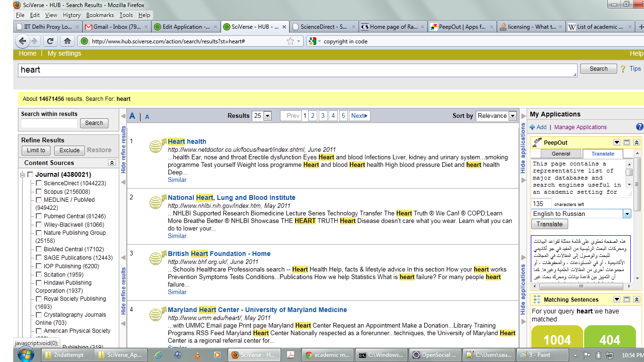This screenshot has width=644, height=362.
Task: Go to results page 2
Action: click(x=312, y=116)
